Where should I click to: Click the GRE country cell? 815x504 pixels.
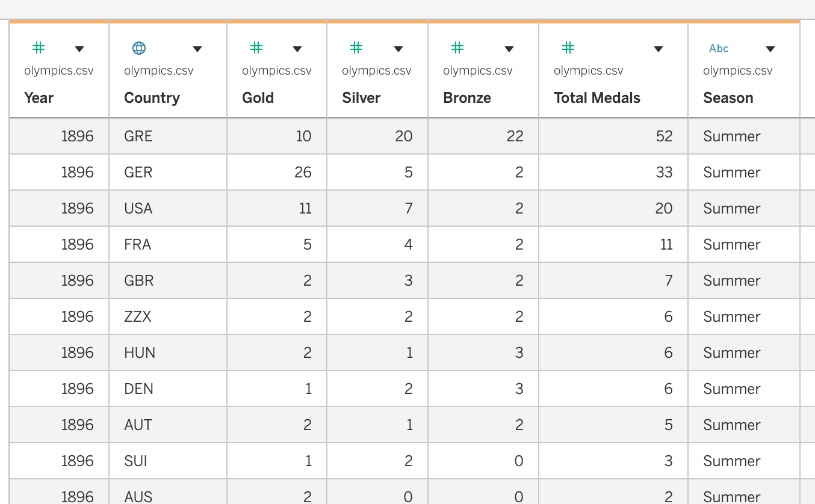(x=138, y=137)
